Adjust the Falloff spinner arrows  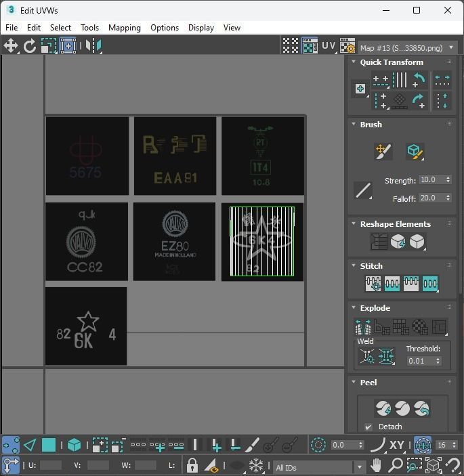click(448, 198)
